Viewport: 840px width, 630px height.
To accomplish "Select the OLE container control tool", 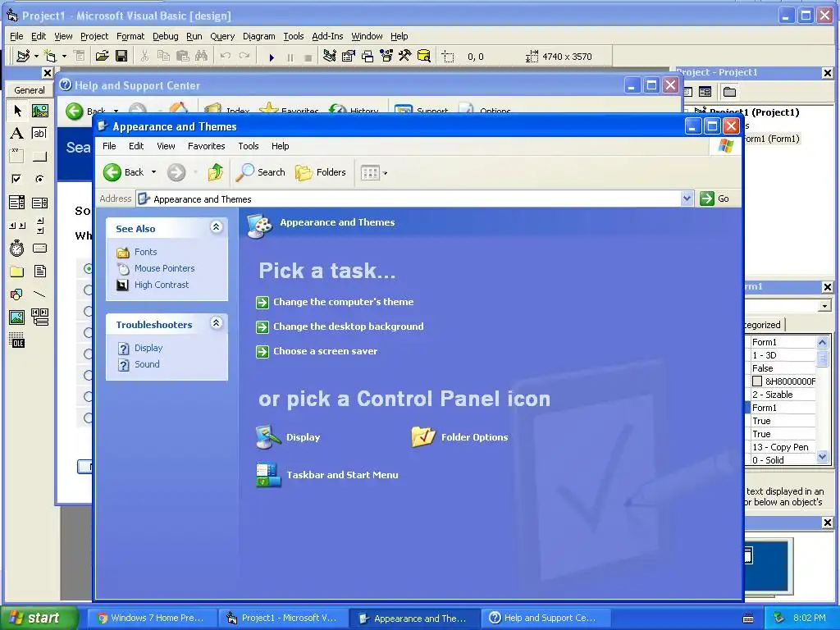I will (x=17, y=340).
